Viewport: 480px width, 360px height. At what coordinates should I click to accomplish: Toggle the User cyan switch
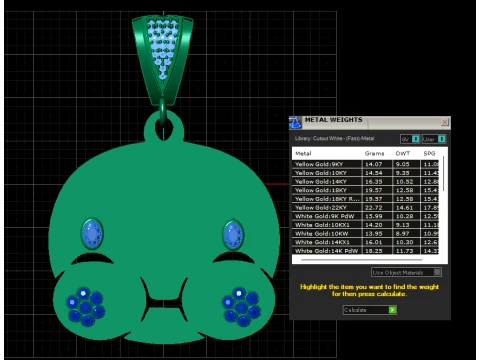point(441,139)
